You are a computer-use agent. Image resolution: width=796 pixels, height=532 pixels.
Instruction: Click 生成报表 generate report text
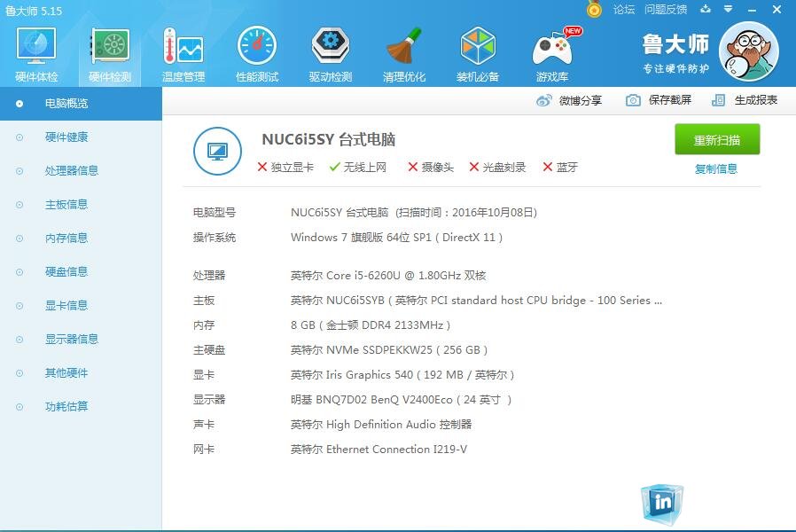[756, 100]
